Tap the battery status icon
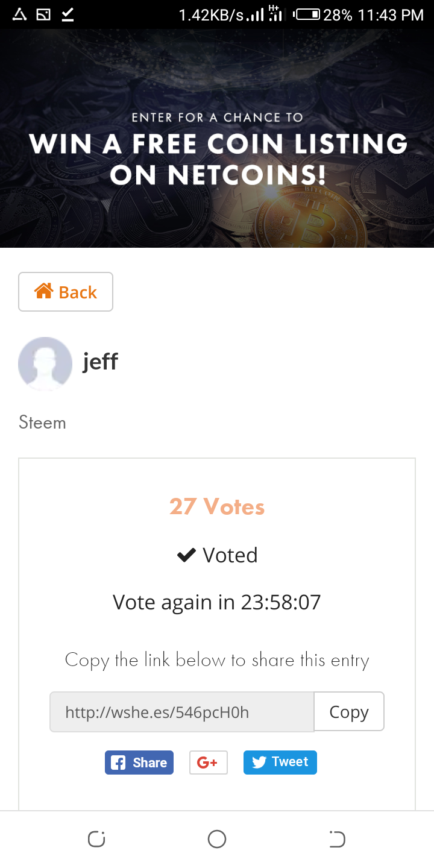The height and width of the screenshot is (868, 434). (x=307, y=14)
